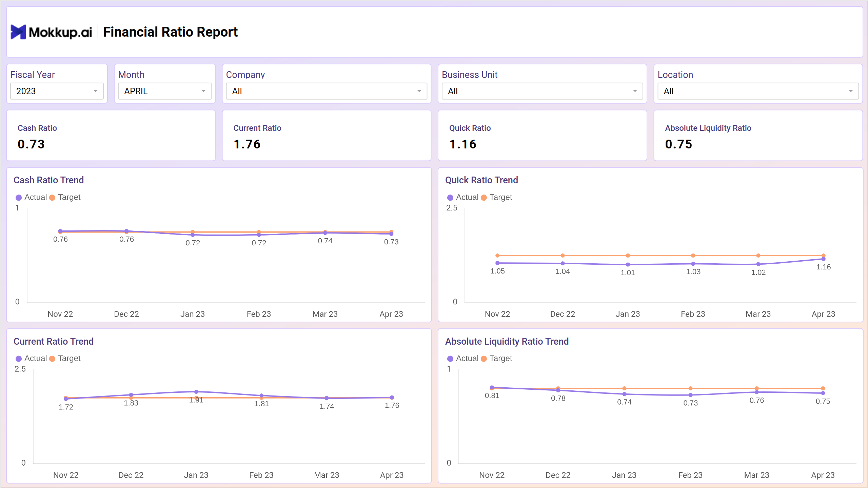Expand the Business Unit filter dropdown
868x488 pixels.
pos(542,91)
